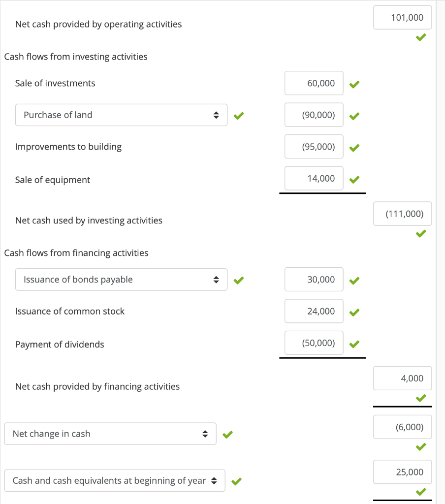Select the 101,000 operating activities input field

(402, 17)
